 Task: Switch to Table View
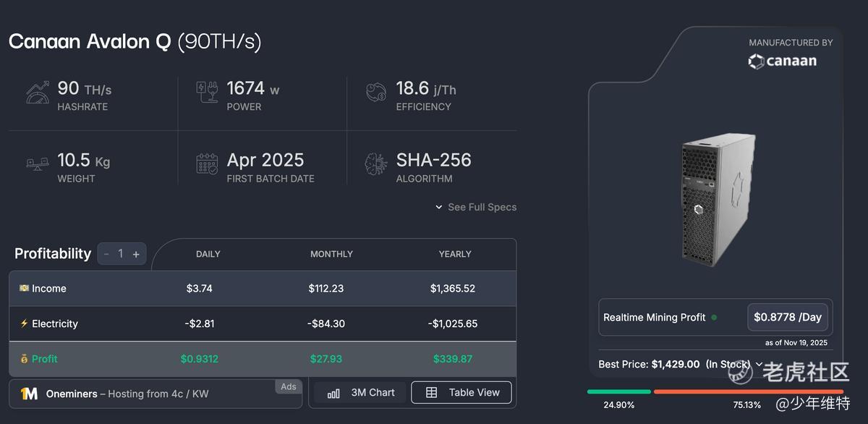pyautogui.click(x=461, y=392)
